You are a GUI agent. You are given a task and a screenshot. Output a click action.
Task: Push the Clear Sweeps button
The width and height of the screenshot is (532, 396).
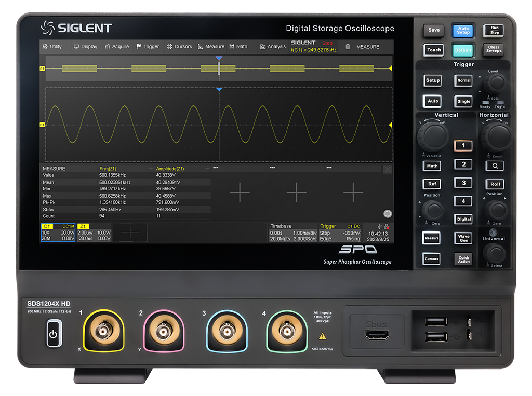coord(494,49)
